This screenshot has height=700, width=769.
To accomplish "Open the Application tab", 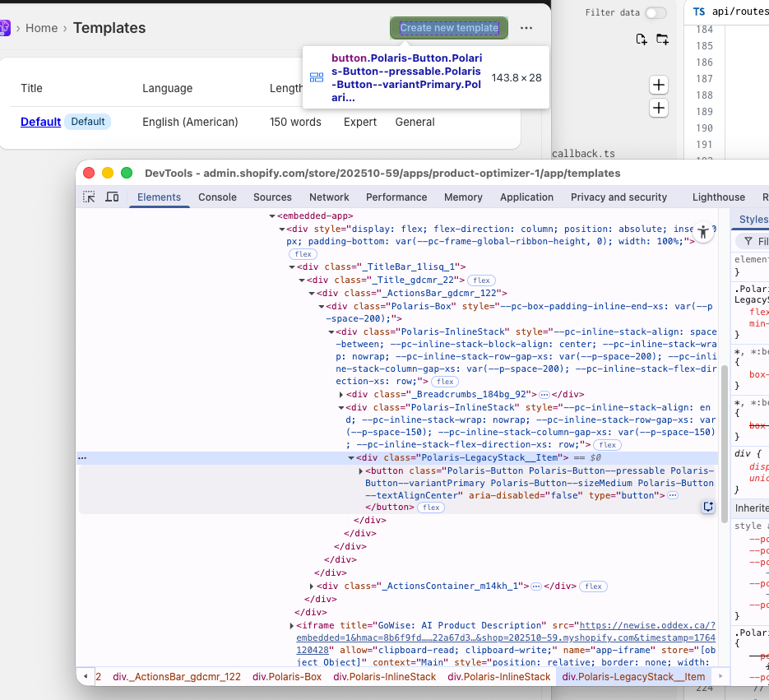I will pyautogui.click(x=526, y=197).
